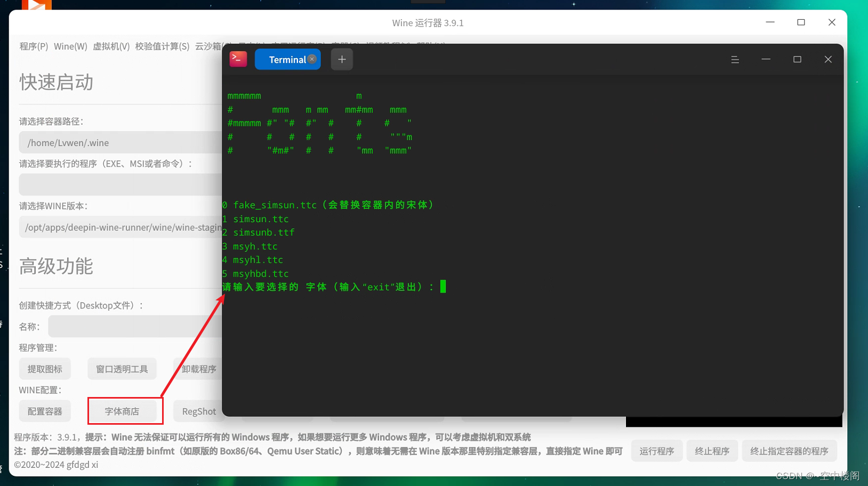The width and height of the screenshot is (868, 486).
Task: Open the 虚拟机(V) menu
Action: point(111,46)
